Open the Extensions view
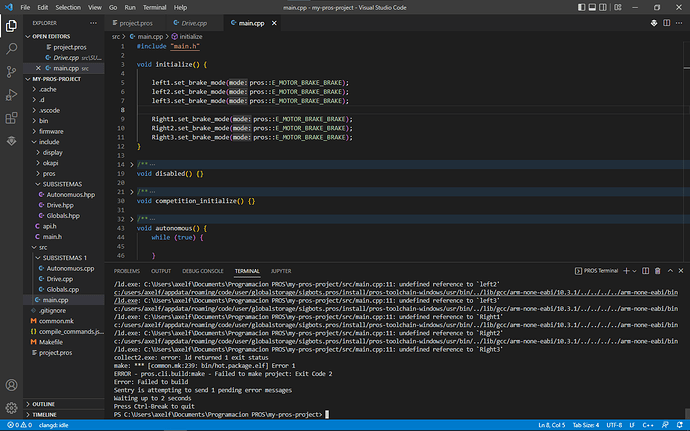690x431 pixels. coord(11,118)
